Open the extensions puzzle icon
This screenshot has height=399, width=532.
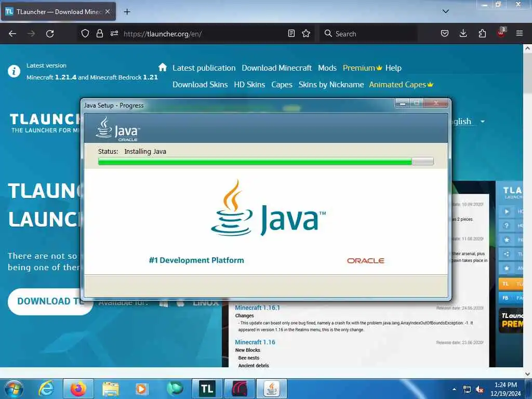click(x=482, y=33)
